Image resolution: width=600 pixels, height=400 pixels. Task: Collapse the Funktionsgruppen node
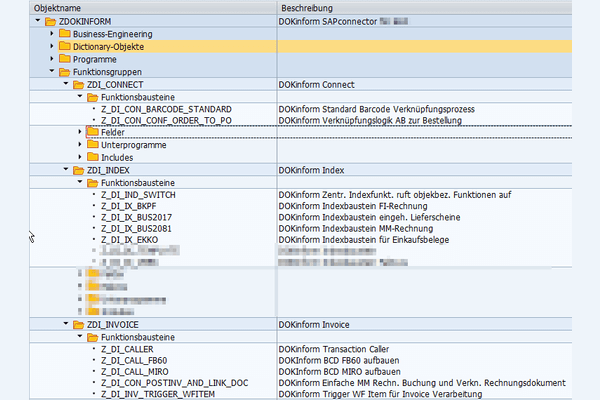(x=52, y=72)
